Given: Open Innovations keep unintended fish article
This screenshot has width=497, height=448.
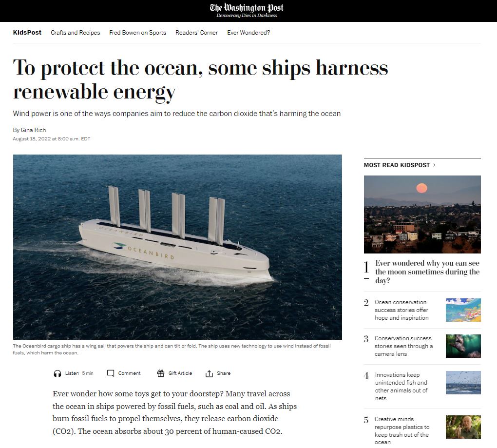Looking at the screenshot, I should pos(401,386).
